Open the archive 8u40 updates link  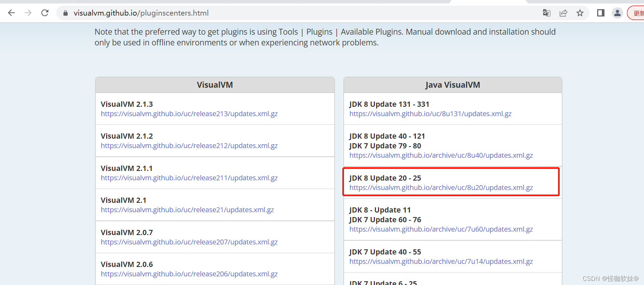coord(441,155)
